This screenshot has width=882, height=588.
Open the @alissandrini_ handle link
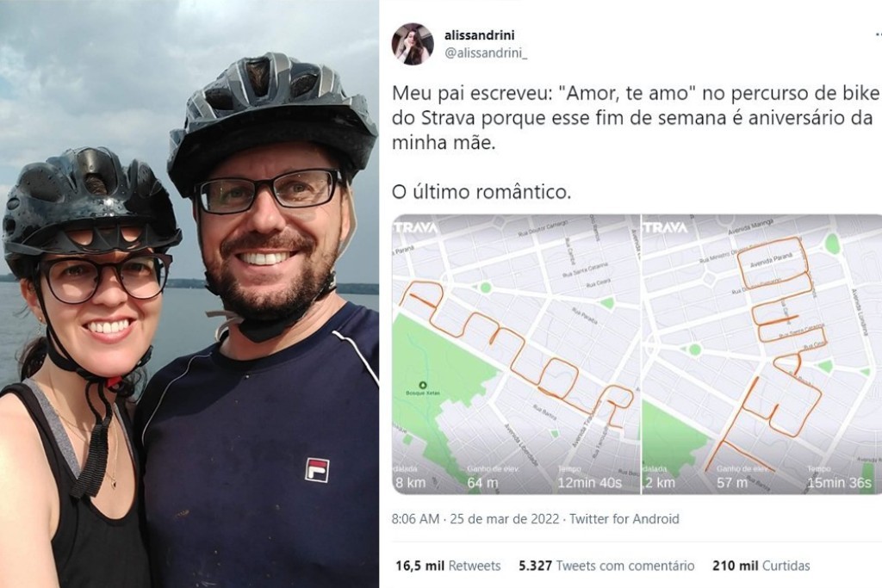tap(486, 53)
